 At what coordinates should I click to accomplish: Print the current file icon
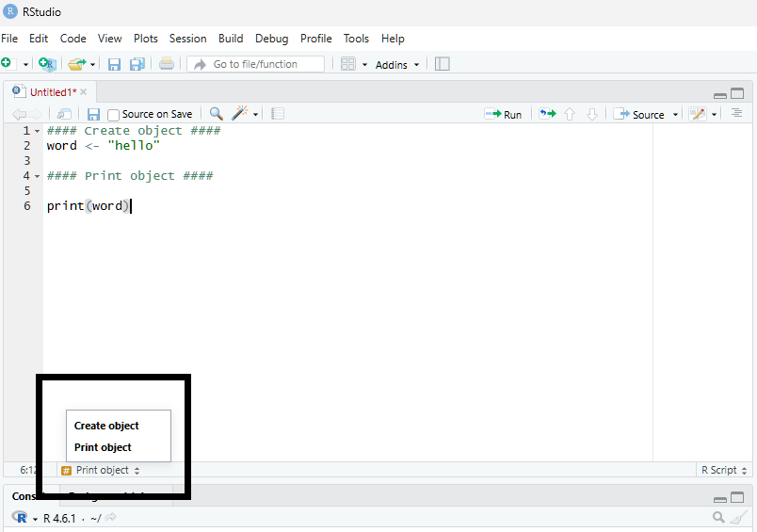tap(167, 64)
